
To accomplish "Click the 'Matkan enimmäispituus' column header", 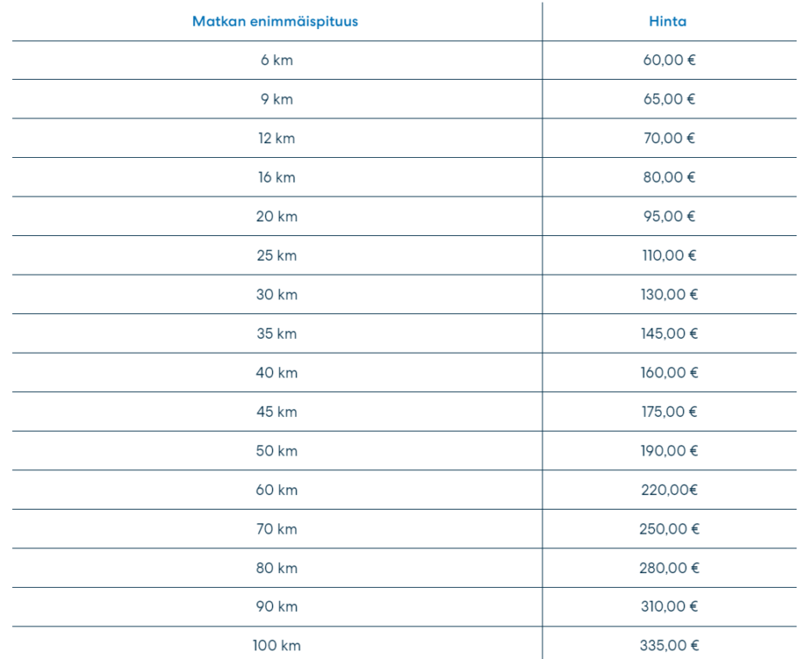I will coord(276,21).
